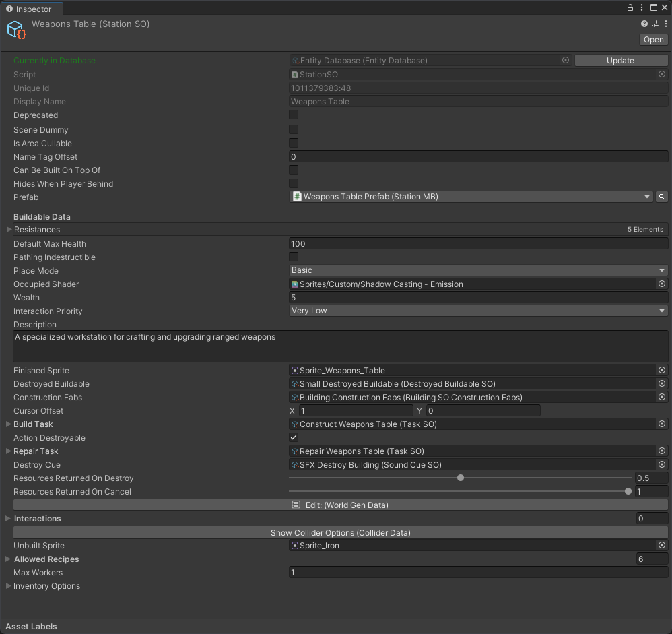The image size is (672, 634).
Task: Toggle the Deprecated checkbox
Action: point(294,115)
